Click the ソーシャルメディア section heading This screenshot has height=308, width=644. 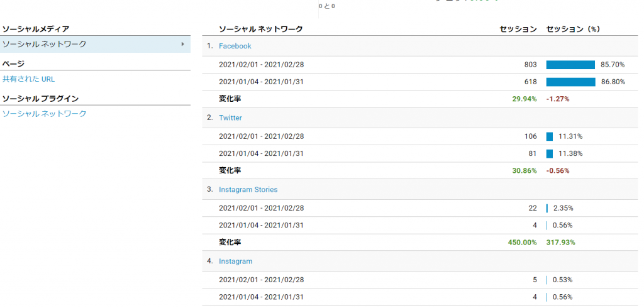point(36,29)
